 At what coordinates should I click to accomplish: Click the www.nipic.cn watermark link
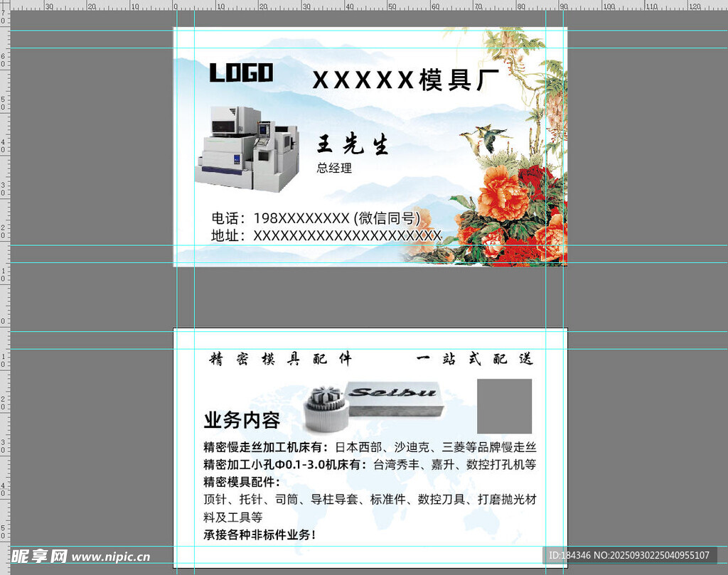(111, 557)
